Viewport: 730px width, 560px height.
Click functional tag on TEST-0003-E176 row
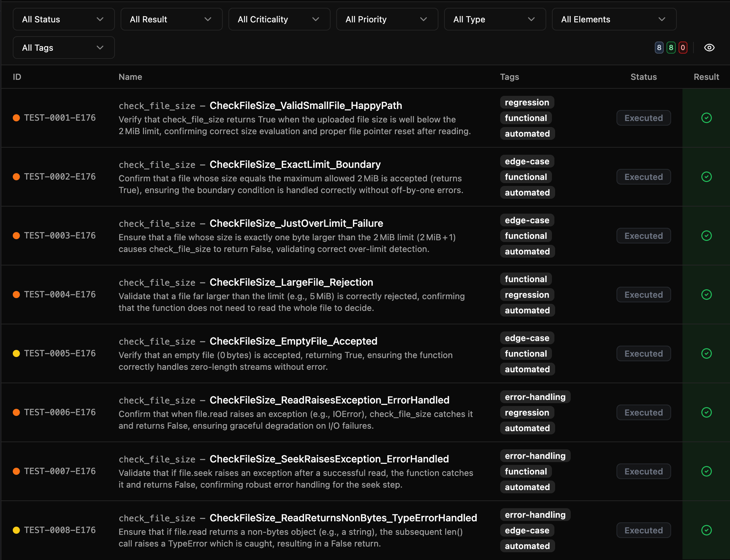point(526,236)
